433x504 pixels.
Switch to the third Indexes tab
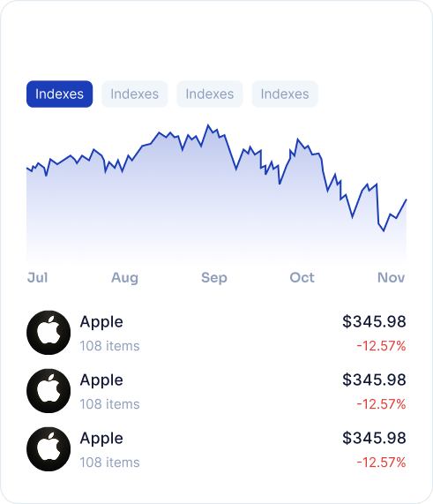coord(210,94)
